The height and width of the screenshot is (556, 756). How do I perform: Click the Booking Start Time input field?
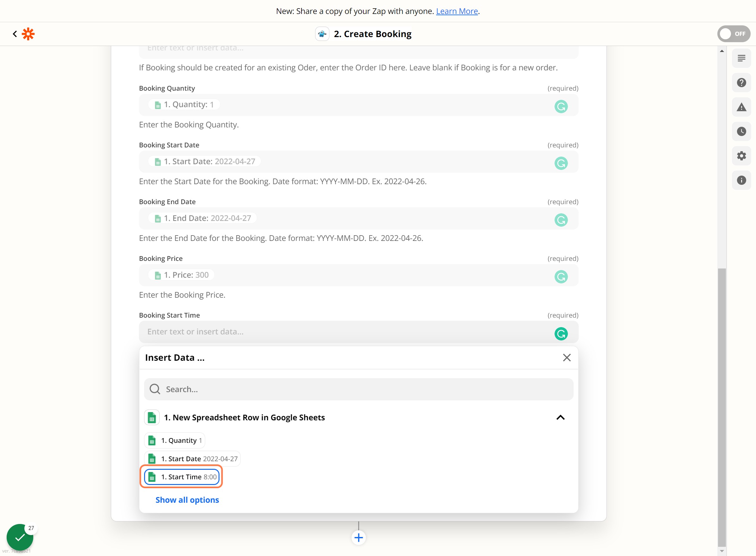click(359, 332)
